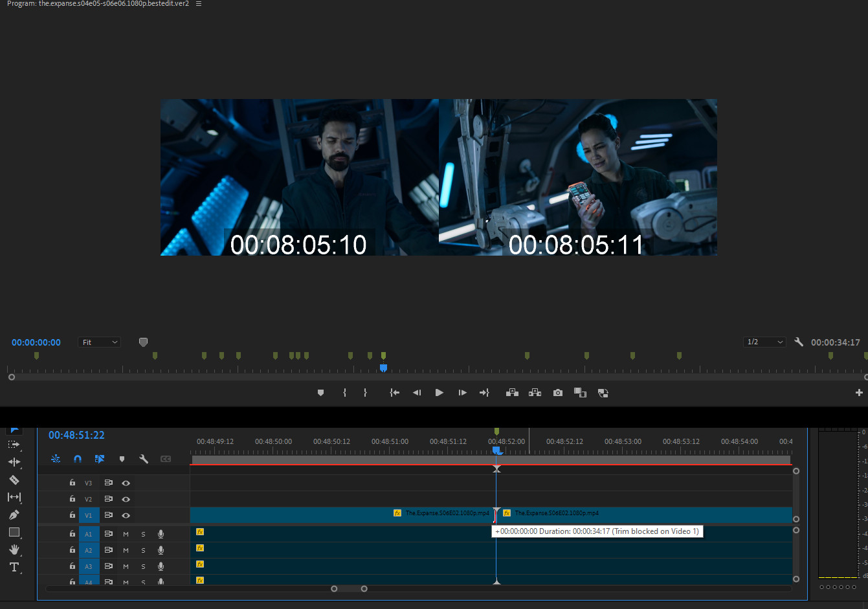
Task: Click the Lift button in program monitor
Action: (512, 393)
